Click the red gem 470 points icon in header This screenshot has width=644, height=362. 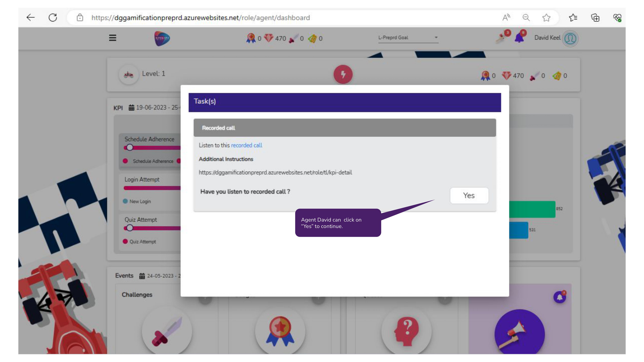point(269,38)
